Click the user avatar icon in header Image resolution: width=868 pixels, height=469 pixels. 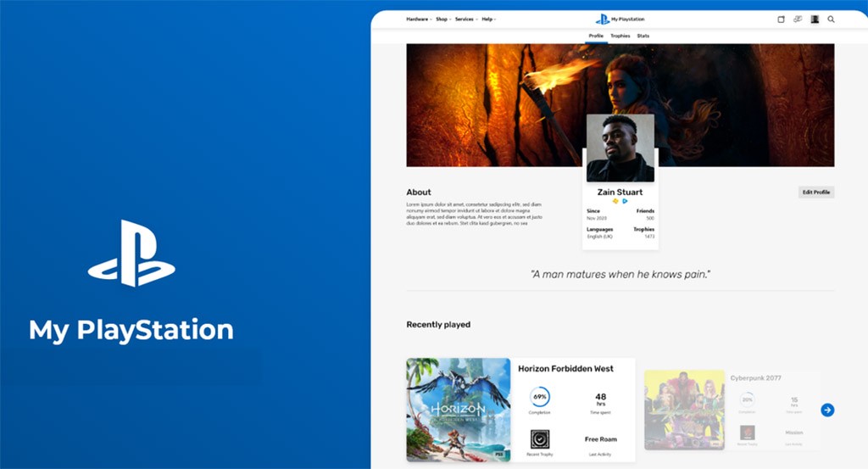(x=815, y=19)
